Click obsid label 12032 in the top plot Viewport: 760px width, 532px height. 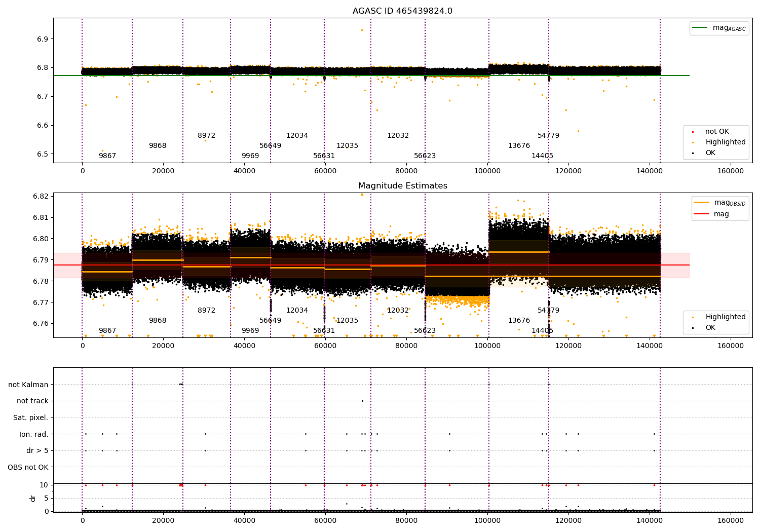[398, 136]
